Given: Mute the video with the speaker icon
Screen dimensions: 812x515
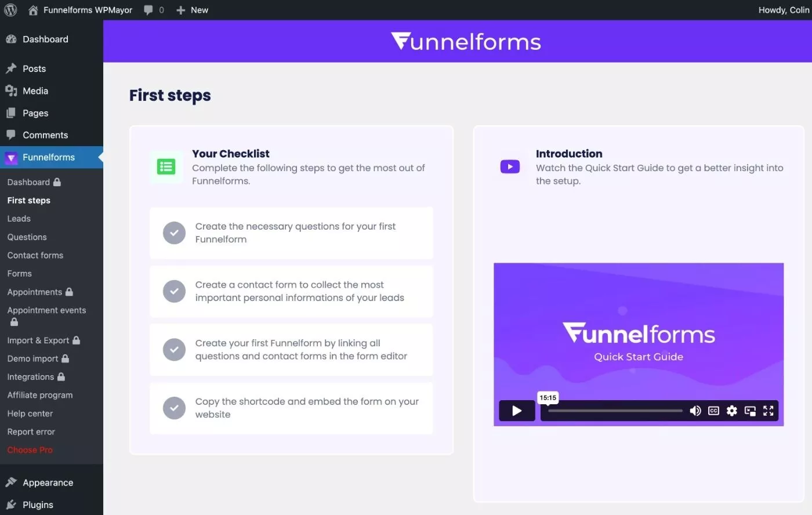Looking at the screenshot, I should pyautogui.click(x=695, y=411).
